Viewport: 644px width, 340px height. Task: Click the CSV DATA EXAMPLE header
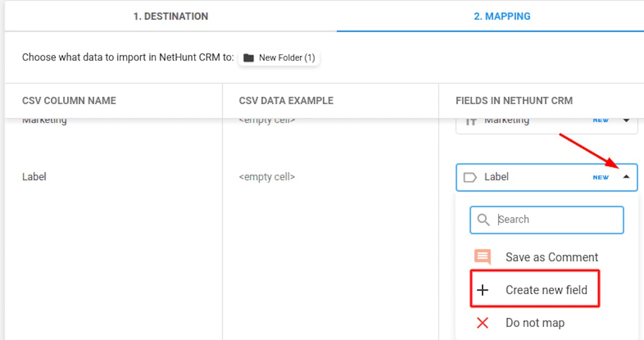coord(286,101)
